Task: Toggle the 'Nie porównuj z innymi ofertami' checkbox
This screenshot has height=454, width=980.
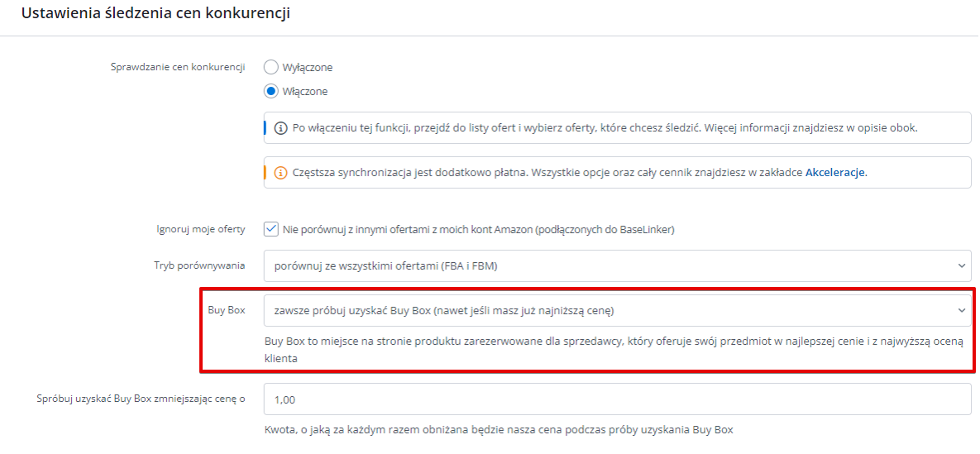Action: (x=271, y=229)
